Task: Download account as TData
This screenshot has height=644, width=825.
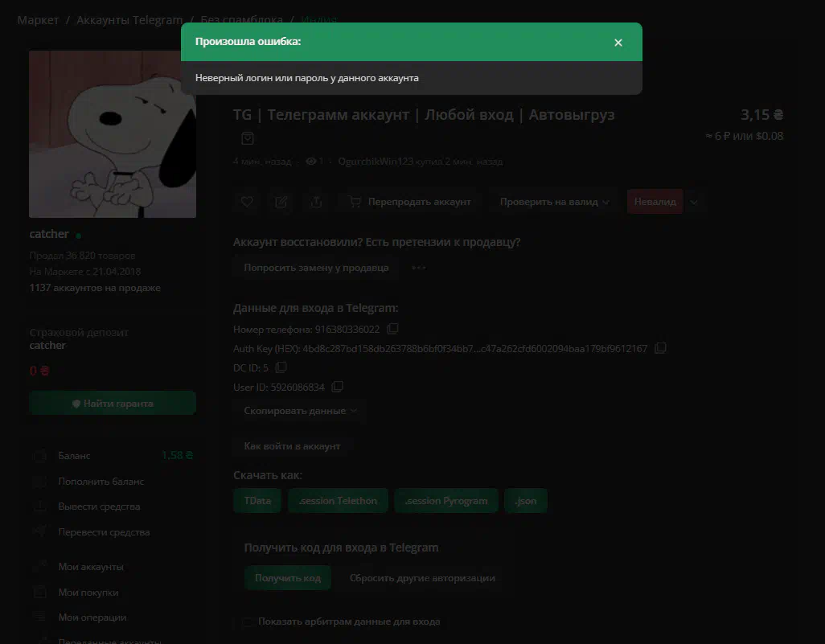Action: pyautogui.click(x=257, y=500)
